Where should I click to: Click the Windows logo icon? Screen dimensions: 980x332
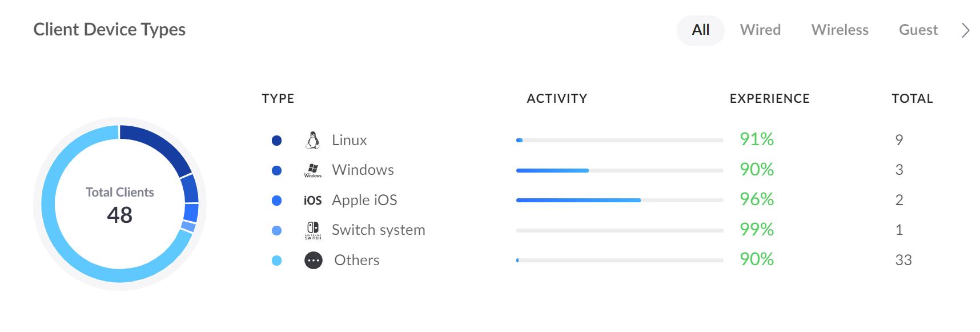pyautogui.click(x=313, y=170)
